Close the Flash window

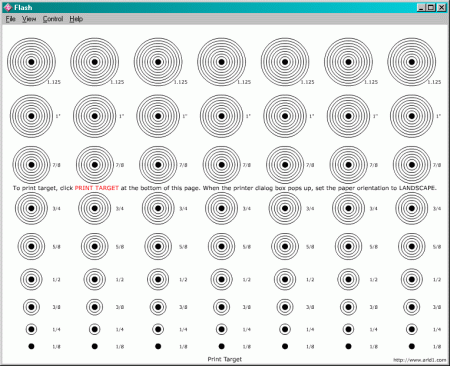coord(442,7)
